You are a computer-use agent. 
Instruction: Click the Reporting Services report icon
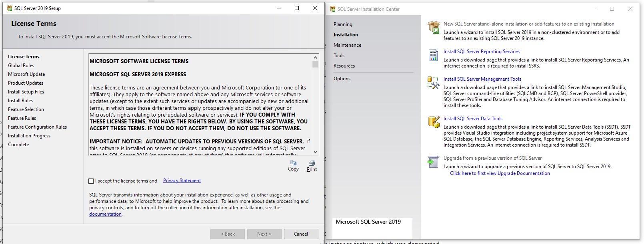433,55
